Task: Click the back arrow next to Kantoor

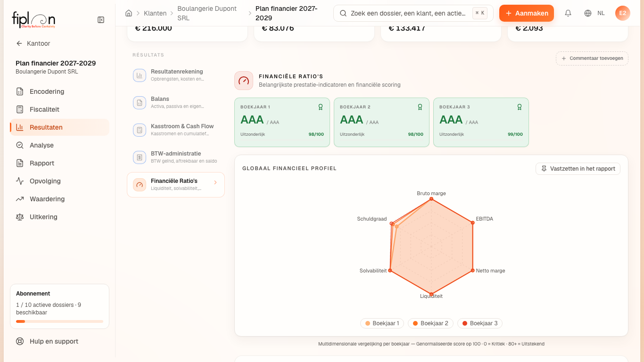Action: pos(19,43)
